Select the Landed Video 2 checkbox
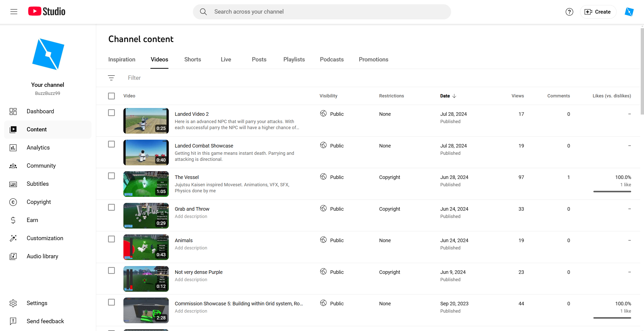Viewport: 644px width, 331px height. pyautogui.click(x=111, y=113)
